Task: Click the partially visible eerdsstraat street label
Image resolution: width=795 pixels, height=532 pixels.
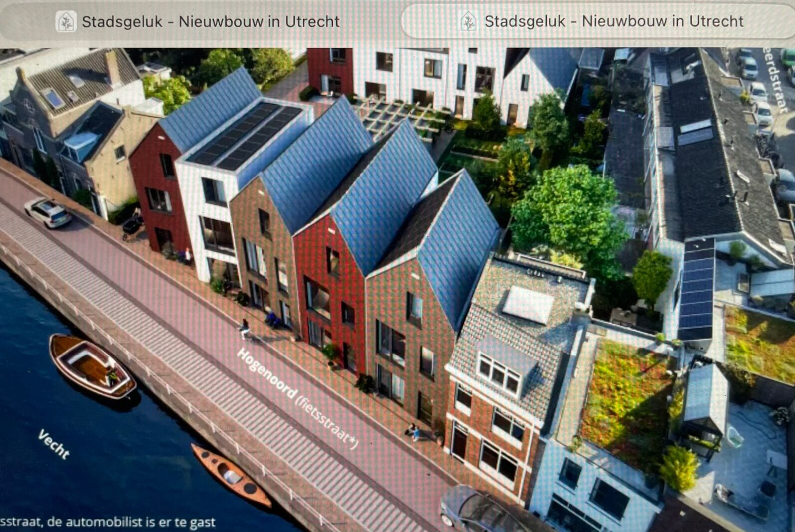Action: point(775,80)
